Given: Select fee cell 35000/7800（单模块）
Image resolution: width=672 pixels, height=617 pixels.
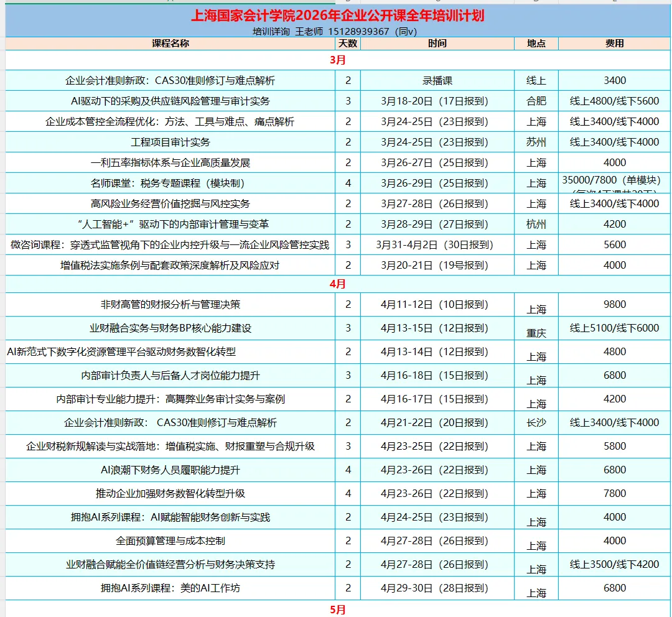Looking at the screenshot, I should [x=615, y=183].
